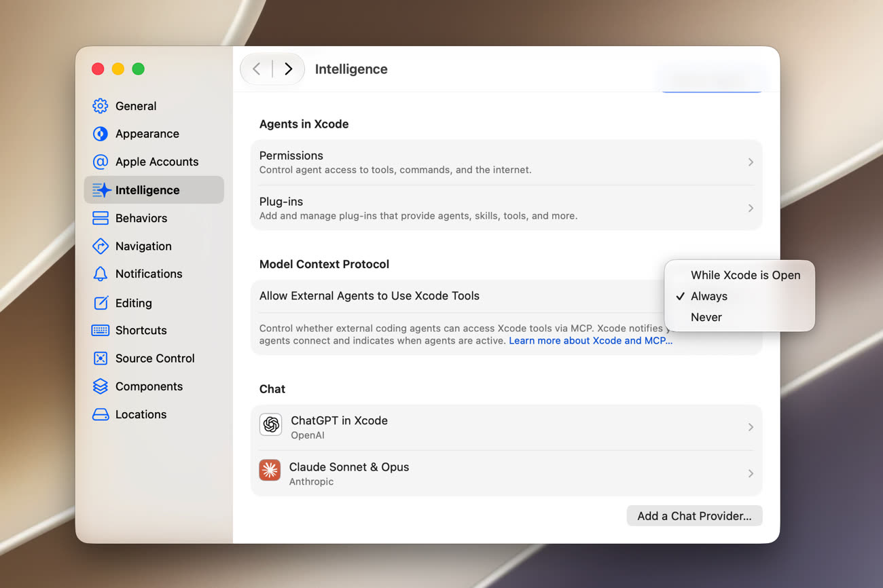The height and width of the screenshot is (588, 883).
Task: Click the Notifications bell icon
Action: 101,274
